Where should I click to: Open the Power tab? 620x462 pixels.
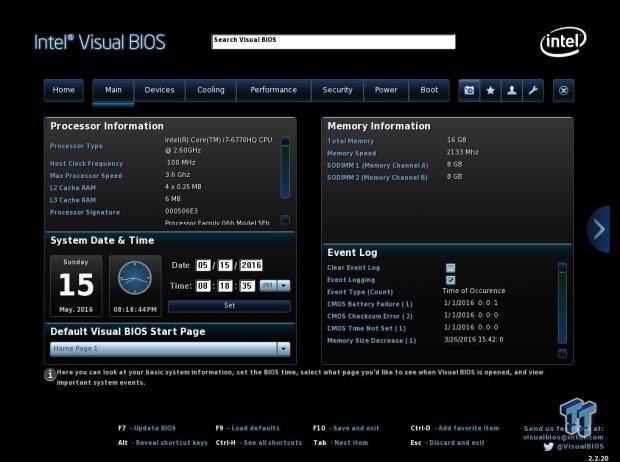pyautogui.click(x=386, y=90)
